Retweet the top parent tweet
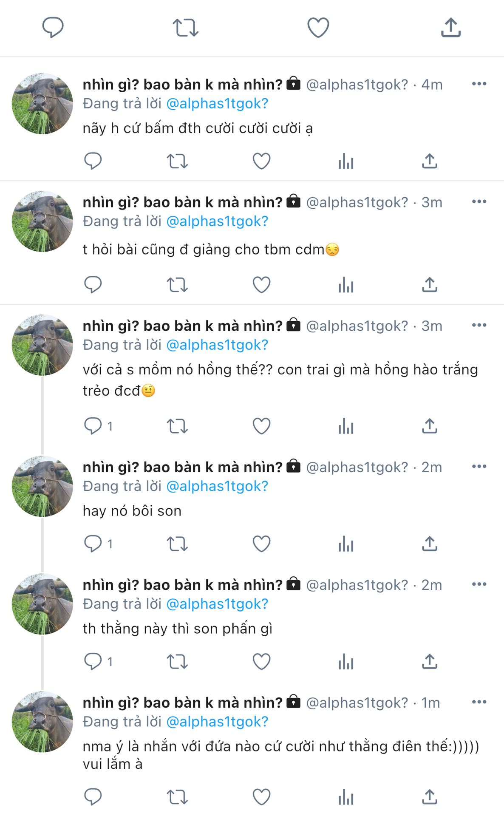504x816 pixels. click(186, 28)
